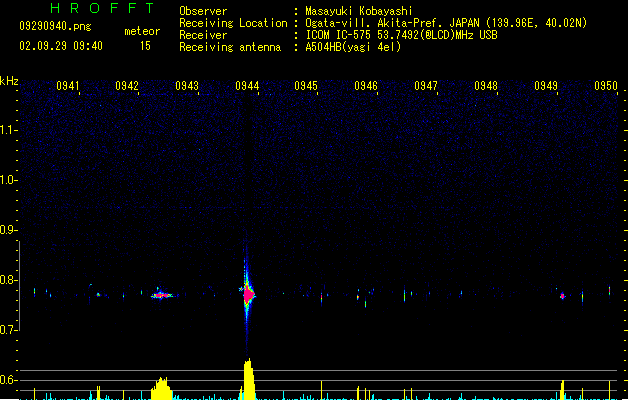Click the horizontal meteor echo near 0942:30
This screenshot has height=400, width=629.
point(162,295)
